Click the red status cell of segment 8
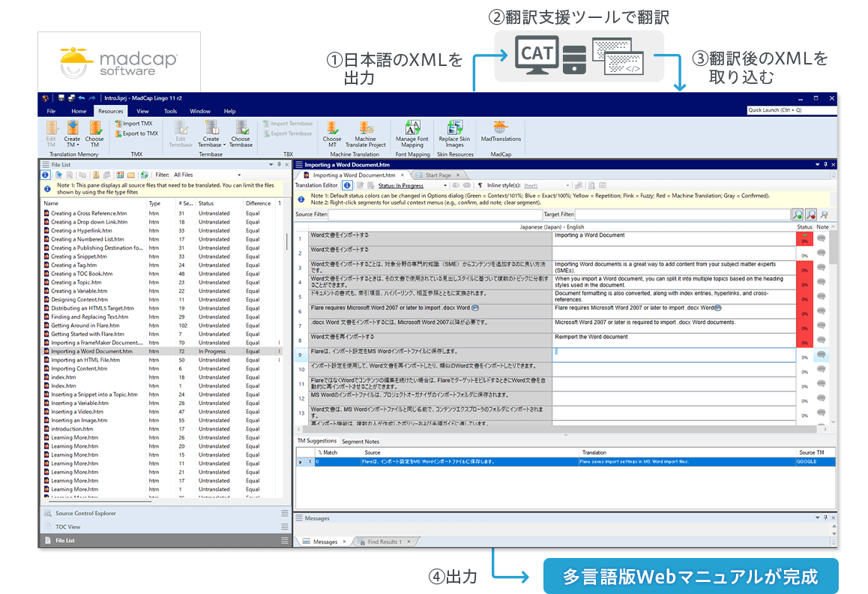This screenshot has width=868, height=594. point(804,340)
